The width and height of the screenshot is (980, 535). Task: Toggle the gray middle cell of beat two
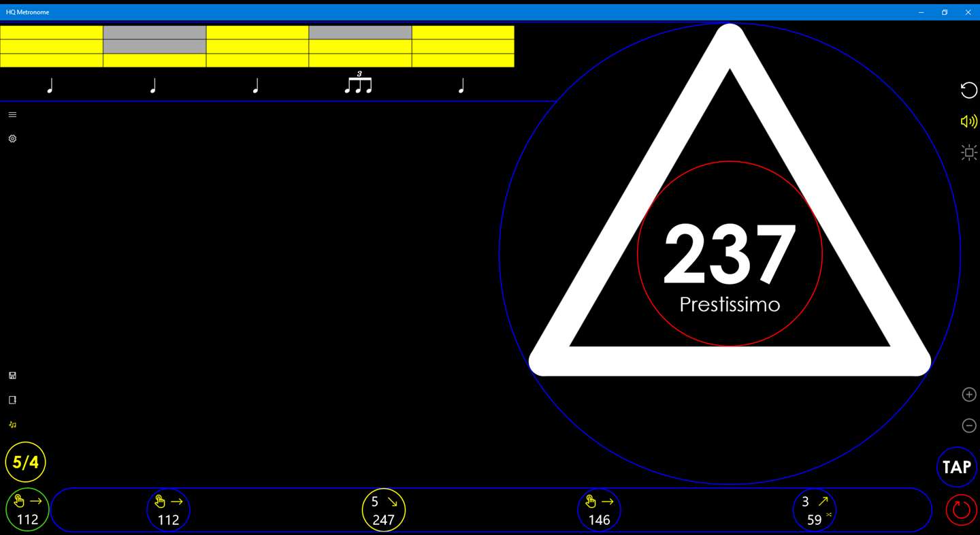coord(154,46)
